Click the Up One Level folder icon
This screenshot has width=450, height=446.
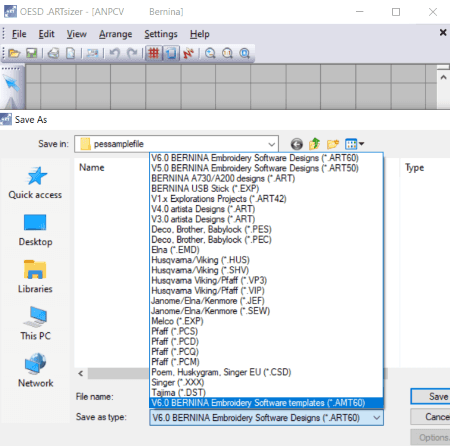[314, 144]
